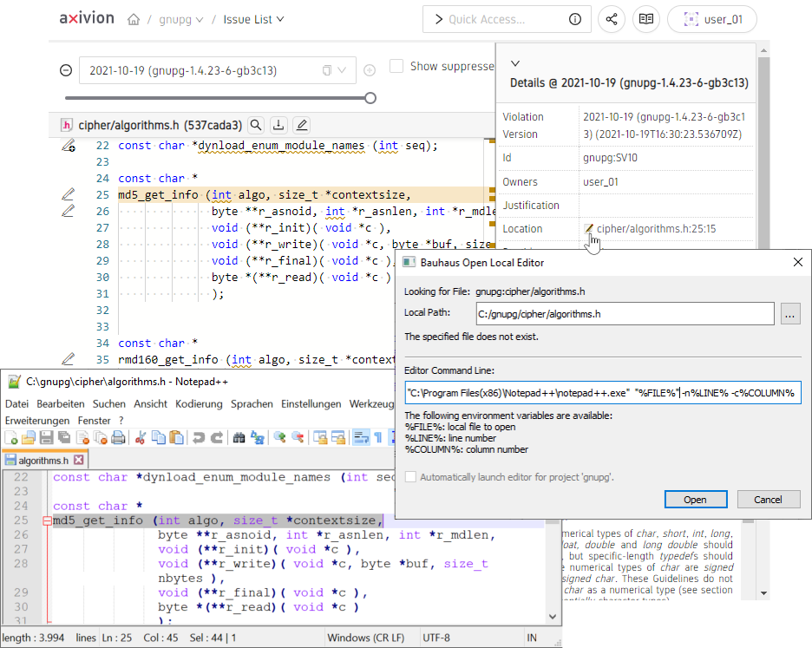Screen dimensions: 812x648
Task: Open the user_01 account menu
Action: click(x=712, y=20)
